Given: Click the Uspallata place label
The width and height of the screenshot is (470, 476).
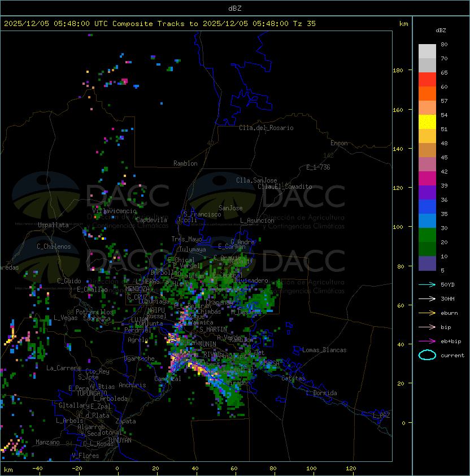Looking at the screenshot, I should (x=53, y=225).
